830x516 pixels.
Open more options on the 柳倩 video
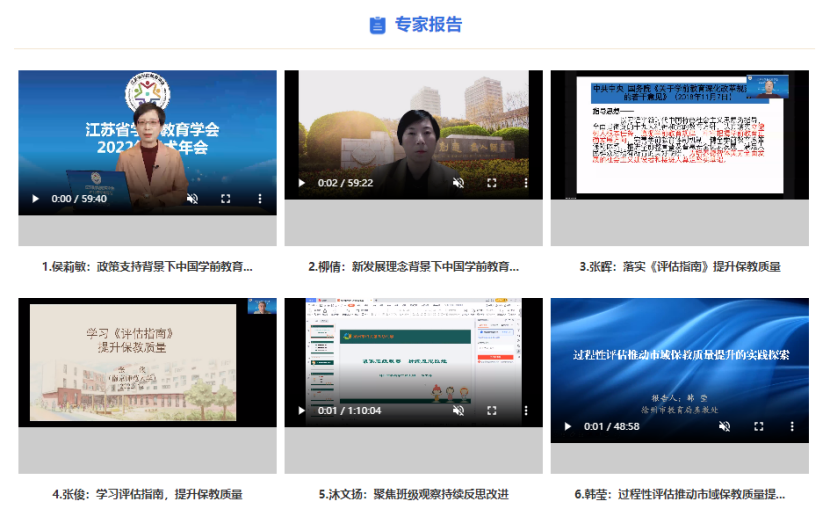(x=526, y=183)
